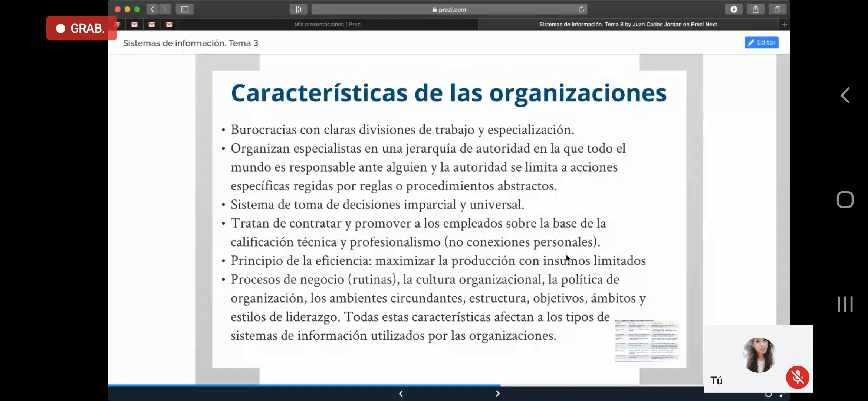This screenshot has width=868, height=401.
Task: Go to the next Prezi slide
Action: [x=497, y=394]
